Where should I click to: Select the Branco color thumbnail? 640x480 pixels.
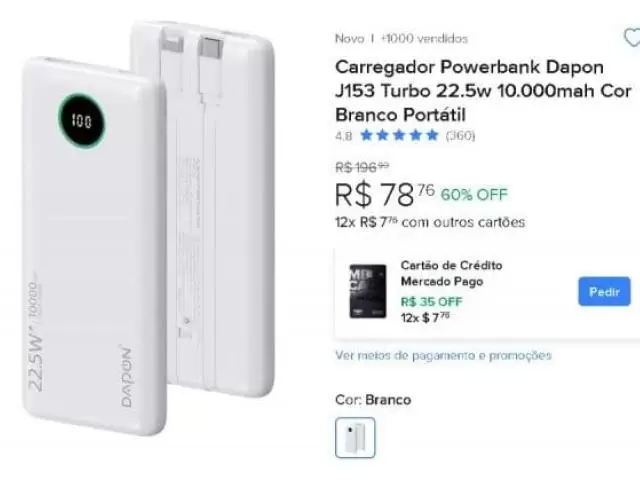[355, 438]
